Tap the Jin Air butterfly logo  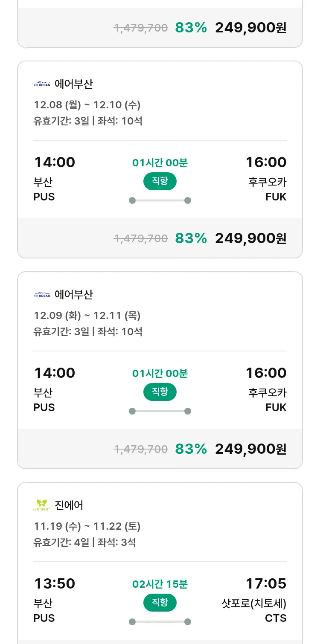click(42, 505)
